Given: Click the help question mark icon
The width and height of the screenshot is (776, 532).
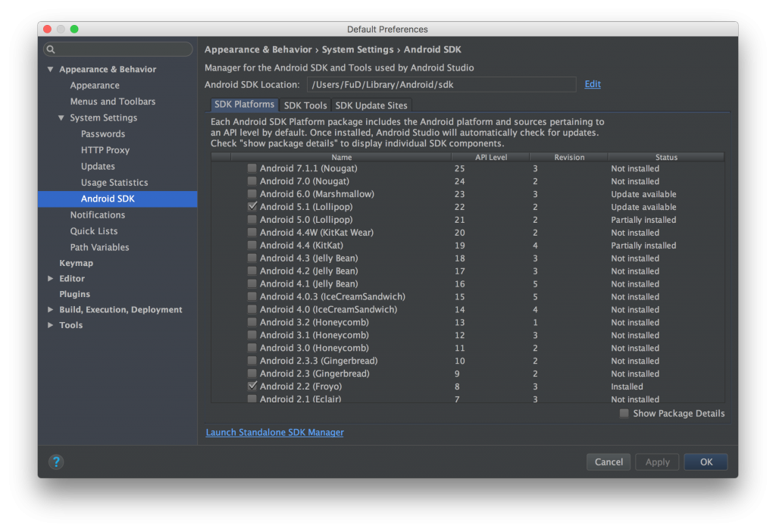Looking at the screenshot, I should pyautogui.click(x=56, y=462).
